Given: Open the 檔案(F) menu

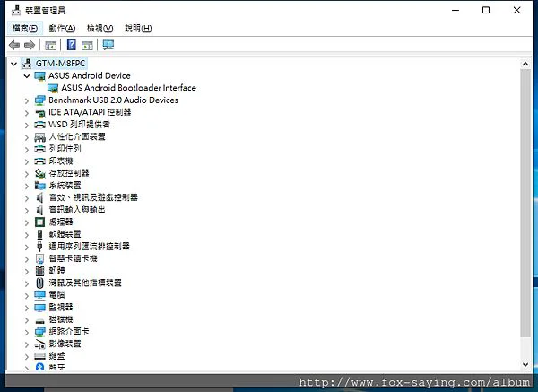Looking at the screenshot, I should pyautogui.click(x=25, y=28).
